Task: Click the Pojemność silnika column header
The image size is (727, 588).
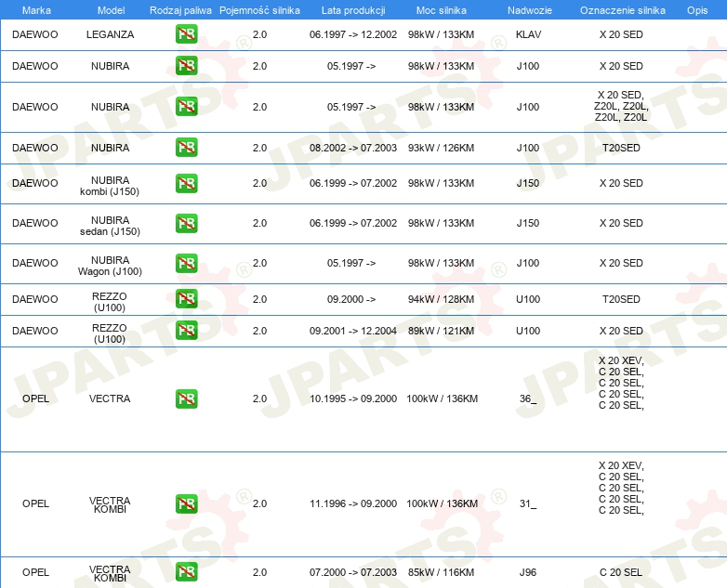Action: (259, 10)
